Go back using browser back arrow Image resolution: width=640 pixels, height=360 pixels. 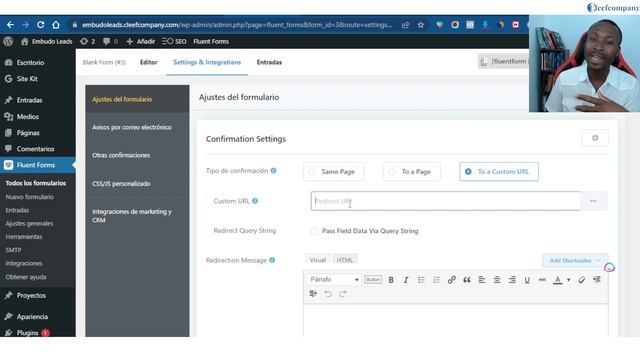click(x=10, y=25)
